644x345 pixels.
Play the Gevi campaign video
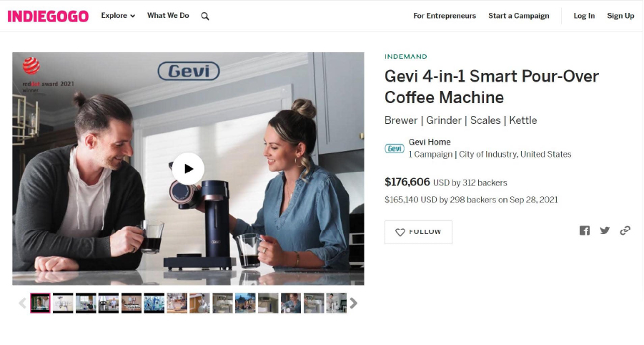tap(188, 169)
